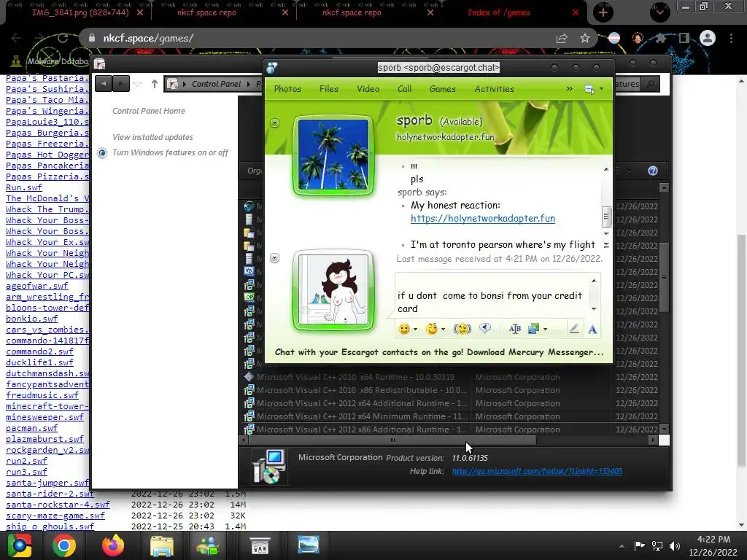
Task: Open Games in messenger toolbar
Action: coord(443,89)
